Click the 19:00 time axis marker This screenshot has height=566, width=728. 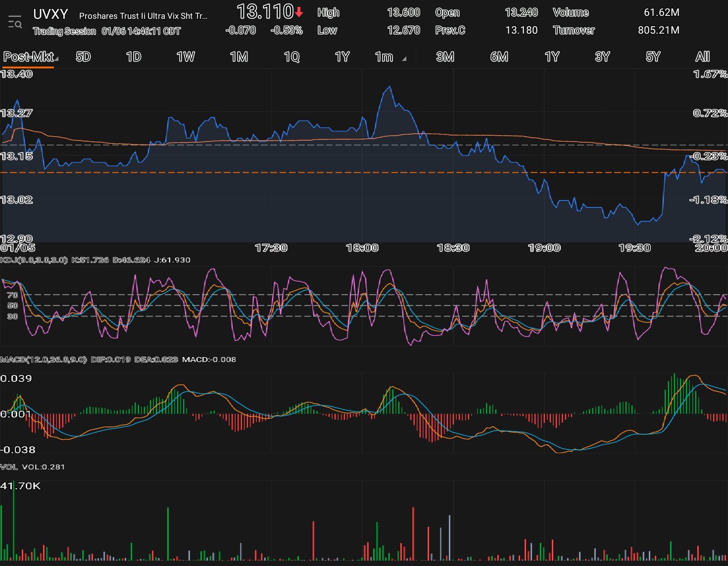(544, 248)
